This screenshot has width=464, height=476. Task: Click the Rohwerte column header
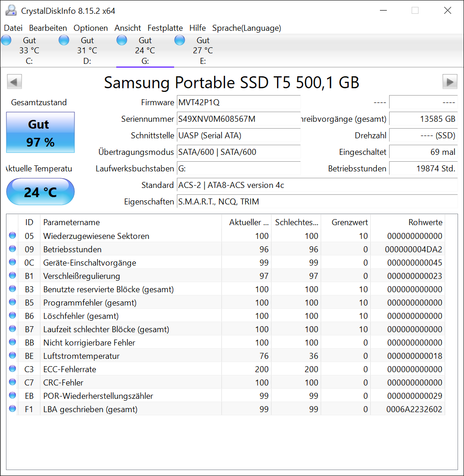[407, 222]
